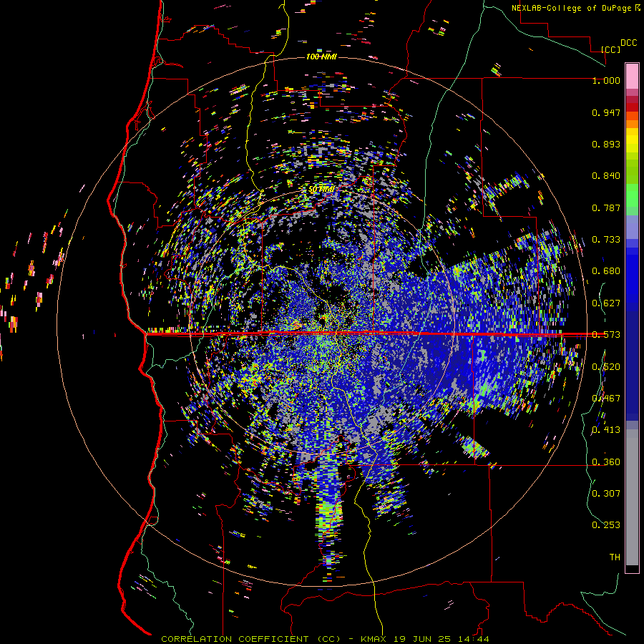Click the NEXLAB-College of DuPage label
The height and width of the screenshot is (644, 644).
pyautogui.click(x=575, y=8)
